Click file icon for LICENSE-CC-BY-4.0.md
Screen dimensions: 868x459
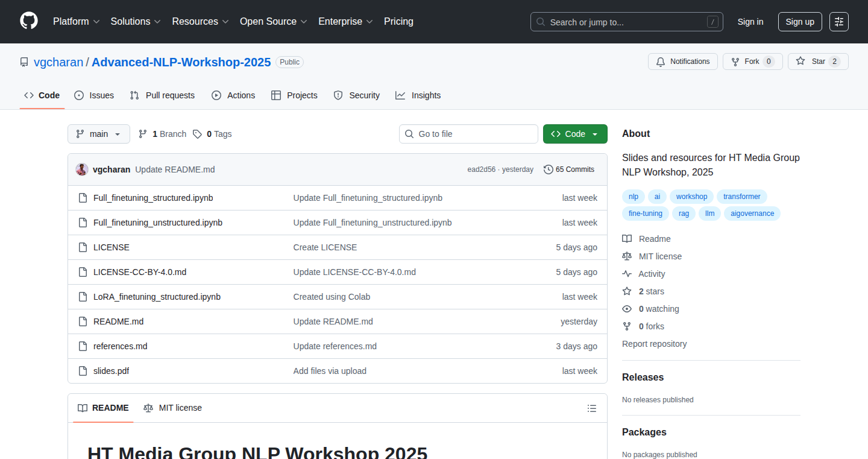point(83,272)
